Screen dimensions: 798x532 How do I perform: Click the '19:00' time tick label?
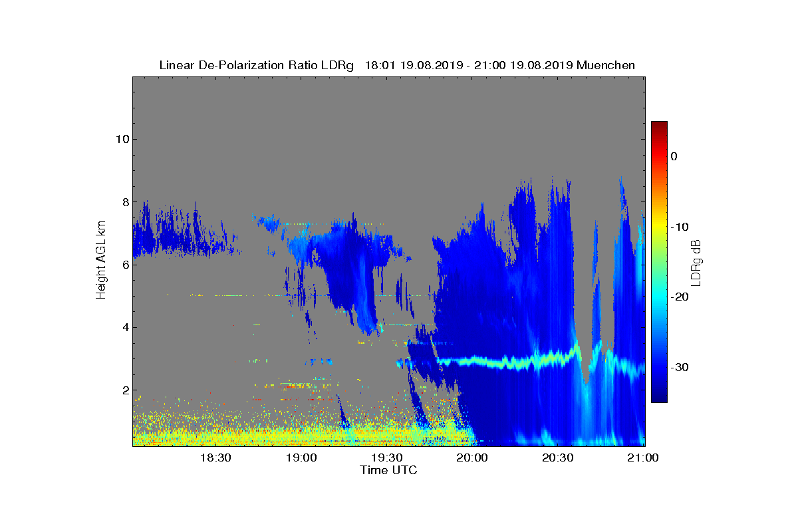pos(301,458)
